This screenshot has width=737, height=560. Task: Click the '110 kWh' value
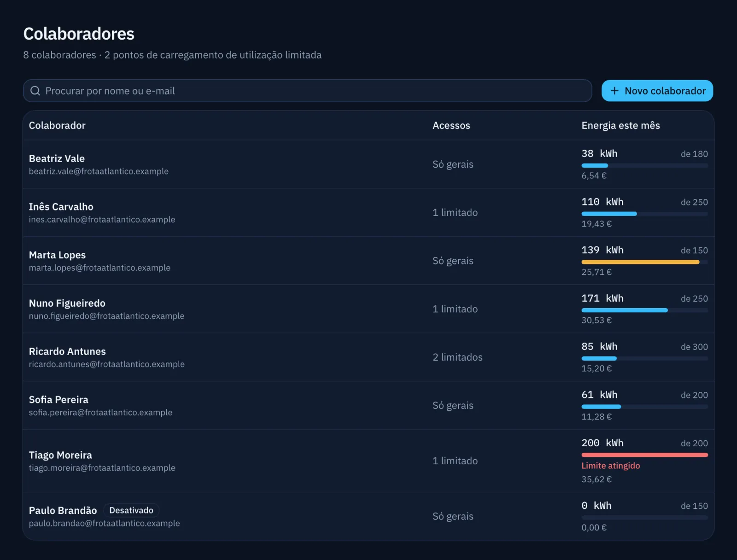click(602, 202)
